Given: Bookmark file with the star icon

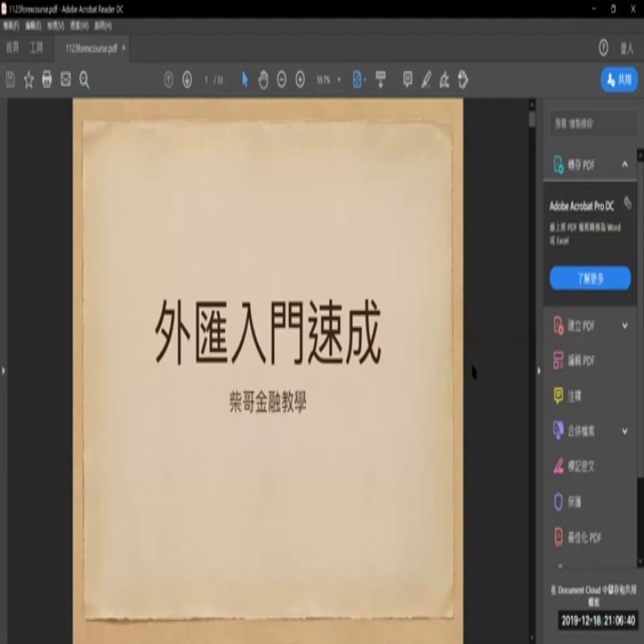Looking at the screenshot, I should (29, 80).
